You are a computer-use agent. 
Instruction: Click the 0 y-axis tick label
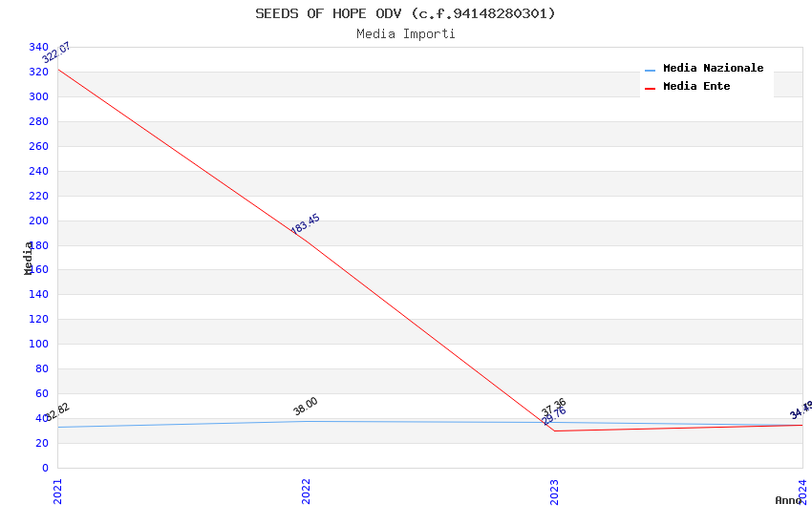45,468
